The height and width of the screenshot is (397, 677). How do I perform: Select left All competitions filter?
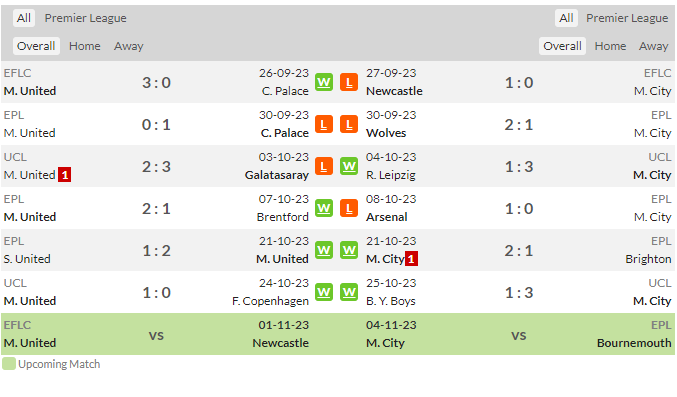click(x=24, y=18)
